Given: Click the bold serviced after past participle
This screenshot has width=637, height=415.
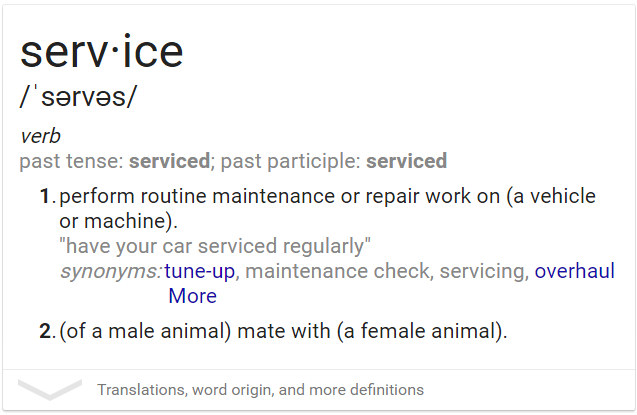Looking at the screenshot, I should [407, 161].
